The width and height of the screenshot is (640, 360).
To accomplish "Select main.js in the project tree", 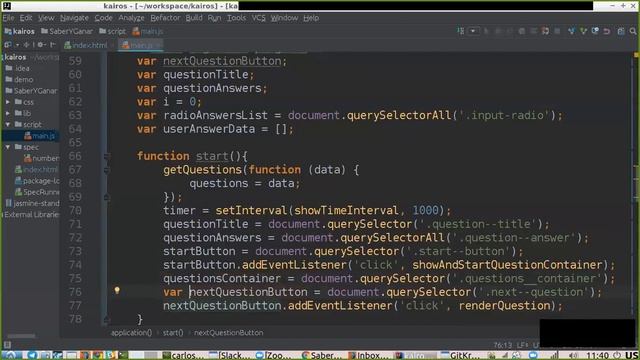I will click(x=40, y=136).
